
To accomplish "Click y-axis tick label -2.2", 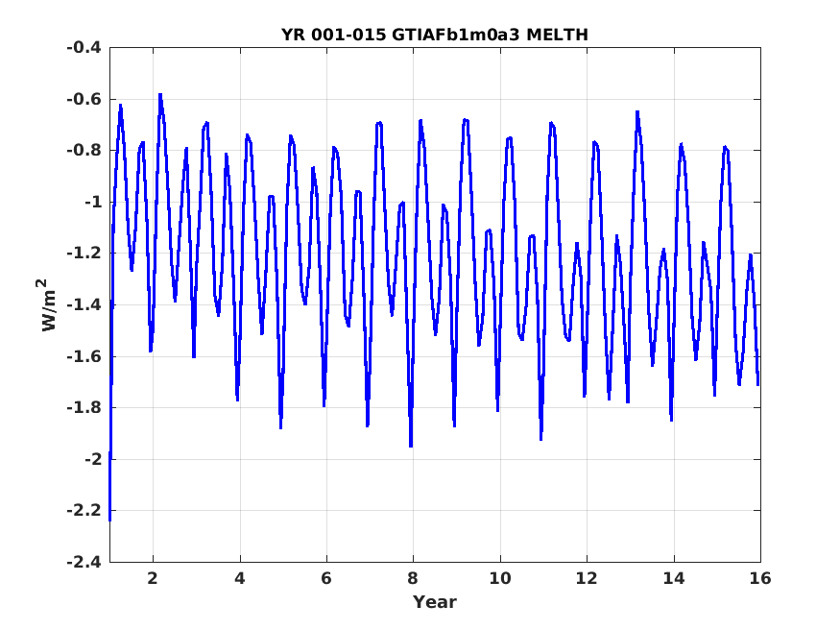I will 84,511.
